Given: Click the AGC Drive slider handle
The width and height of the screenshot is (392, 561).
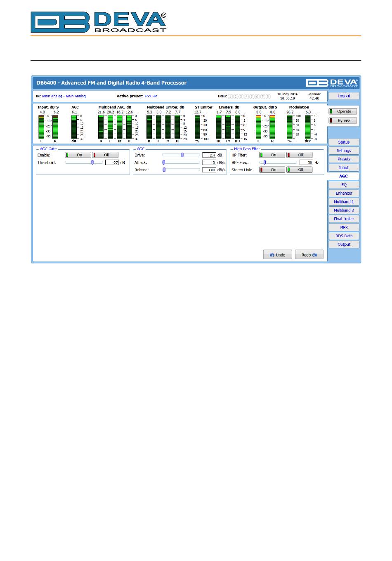Looking at the screenshot, I should [x=182, y=155].
